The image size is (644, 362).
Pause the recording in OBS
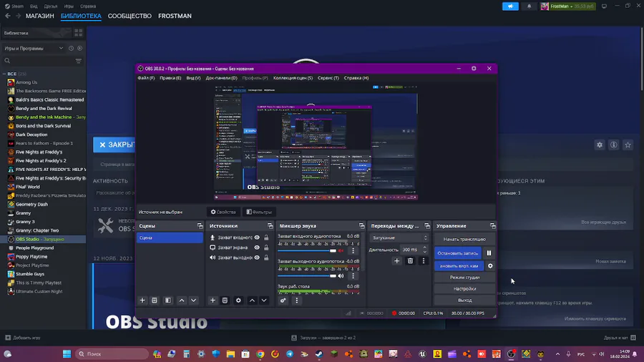(489, 253)
